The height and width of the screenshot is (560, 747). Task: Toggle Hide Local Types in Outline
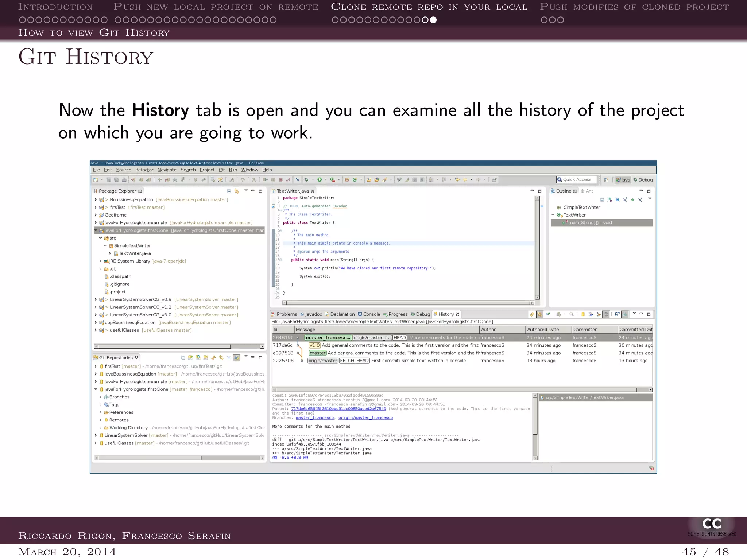pos(640,200)
